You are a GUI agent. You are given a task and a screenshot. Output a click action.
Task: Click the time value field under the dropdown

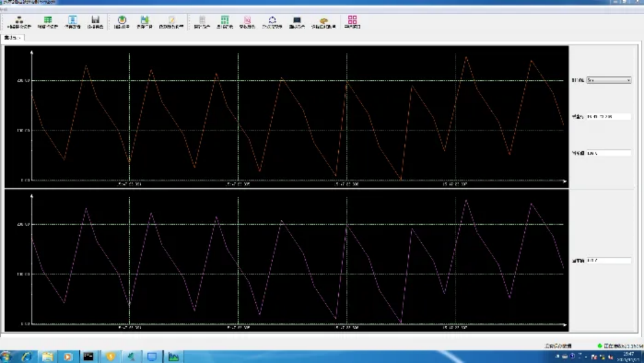608,117
